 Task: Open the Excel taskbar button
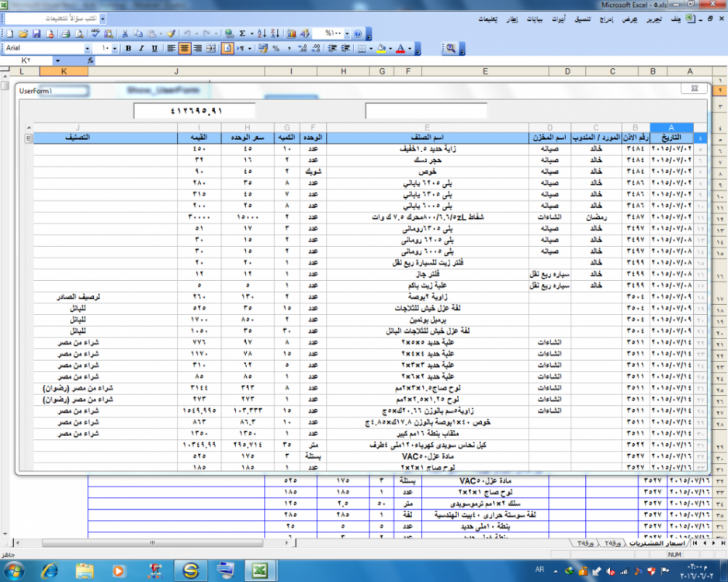click(x=259, y=570)
